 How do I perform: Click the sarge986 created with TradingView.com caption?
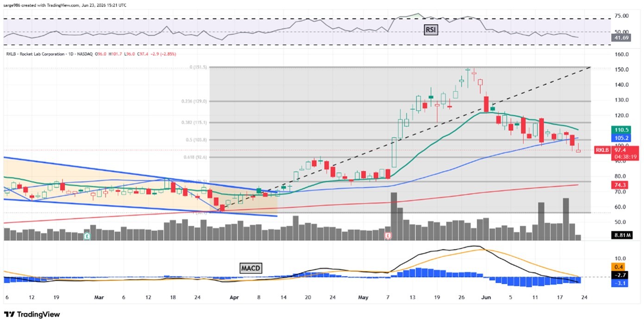[65, 5]
